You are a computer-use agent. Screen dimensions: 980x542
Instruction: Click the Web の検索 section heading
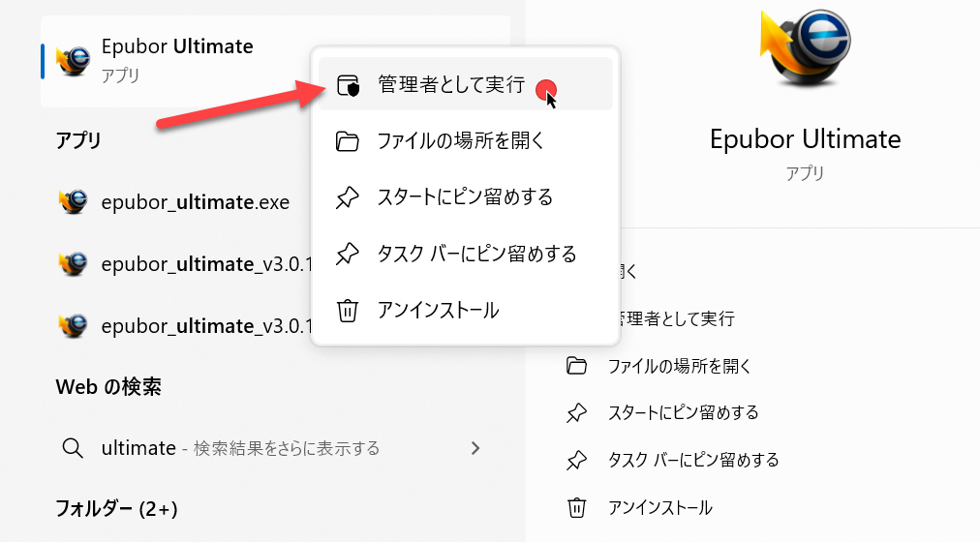[x=108, y=387]
